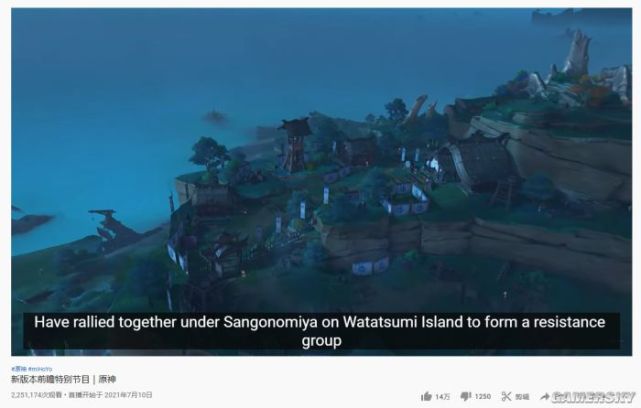Image resolution: width=641 pixels, height=408 pixels.
Task: Click the share arrow icon
Action: coord(545,396)
